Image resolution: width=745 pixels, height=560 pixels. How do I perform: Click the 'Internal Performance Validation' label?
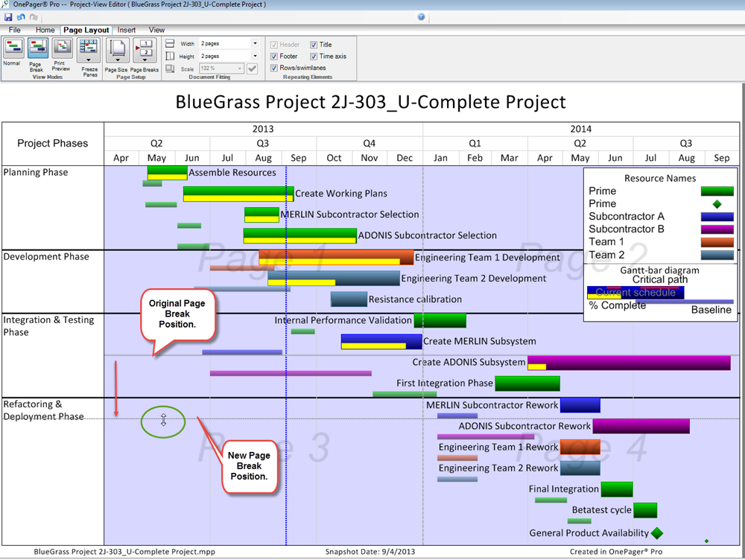point(343,320)
